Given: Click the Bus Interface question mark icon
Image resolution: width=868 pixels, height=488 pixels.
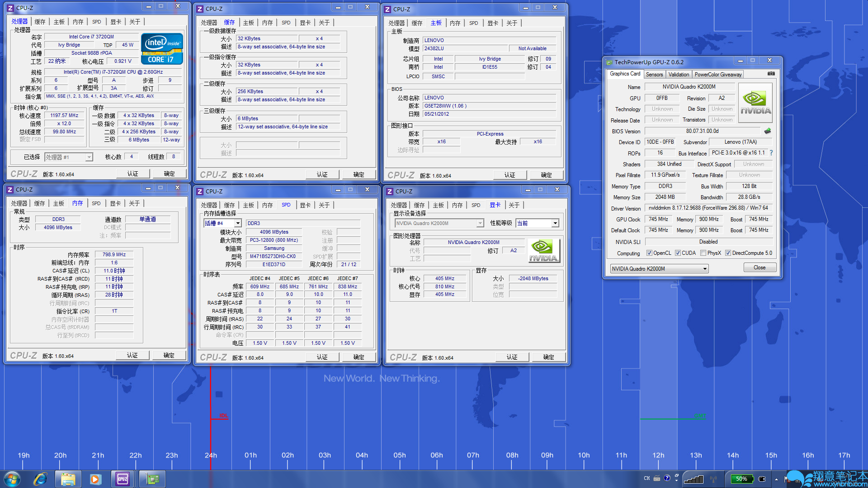Looking at the screenshot, I should pyautogui.click(x=771, y=153).
